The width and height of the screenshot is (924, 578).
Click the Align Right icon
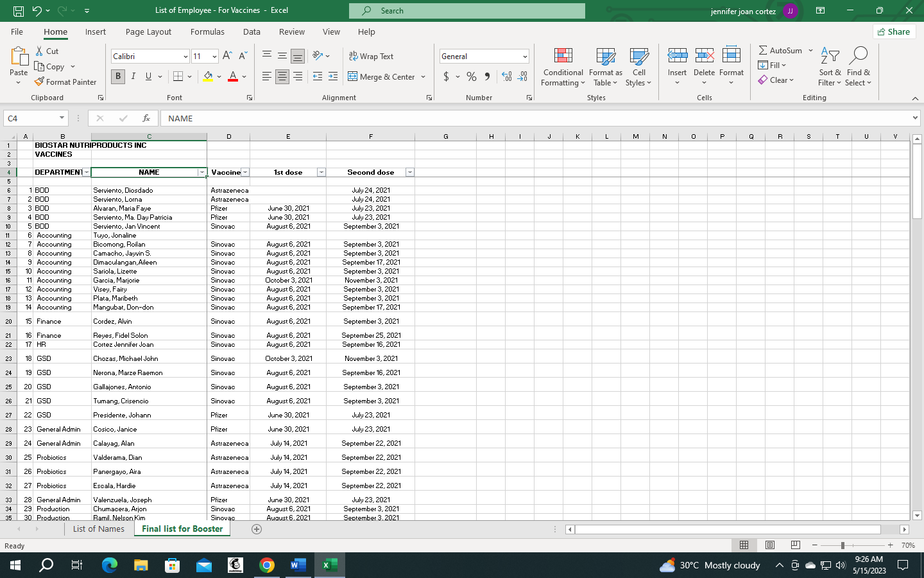pyautogui.click(x=298, y=76)
